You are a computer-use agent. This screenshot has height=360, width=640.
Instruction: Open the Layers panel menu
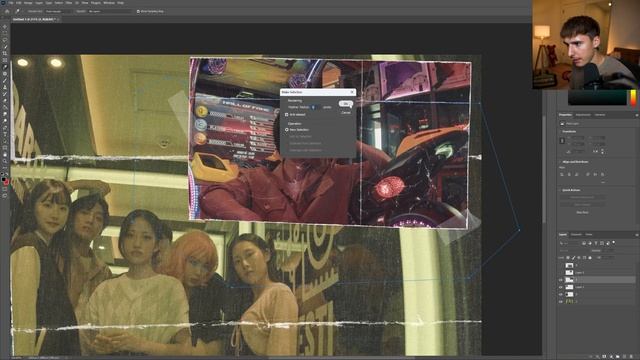(637, 235)
